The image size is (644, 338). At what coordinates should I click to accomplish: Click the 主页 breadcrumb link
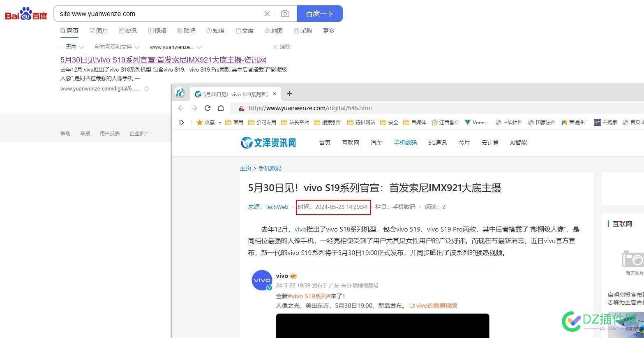coord(245,168)
